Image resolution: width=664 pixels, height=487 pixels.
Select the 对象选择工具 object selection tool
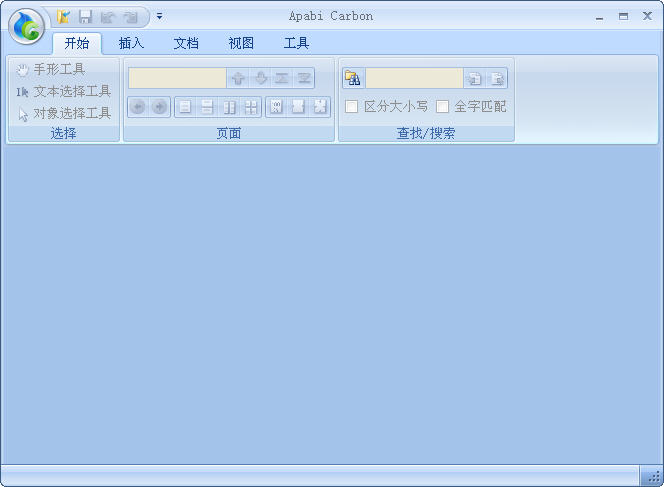[64, 113]
